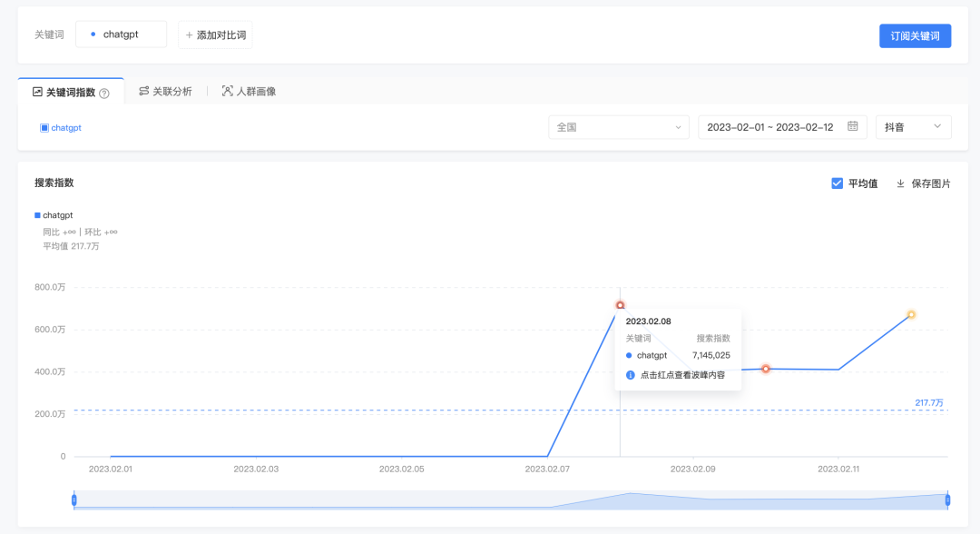Image resolution: width=980 pixels, height=534 pixels.
Task: Click the 400.0万 y-axis label
Action: pos(50,372)
